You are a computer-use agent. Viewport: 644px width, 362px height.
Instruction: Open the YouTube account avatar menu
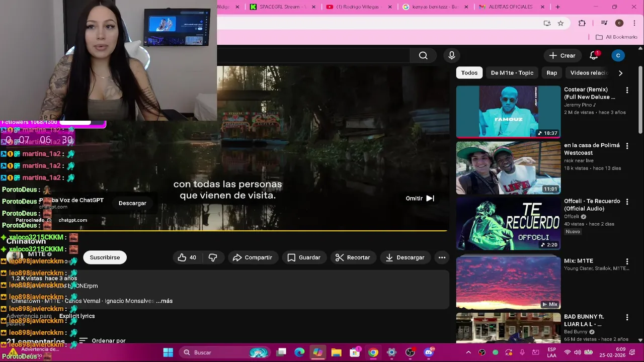pyautogui.click(x=618, y=55)
